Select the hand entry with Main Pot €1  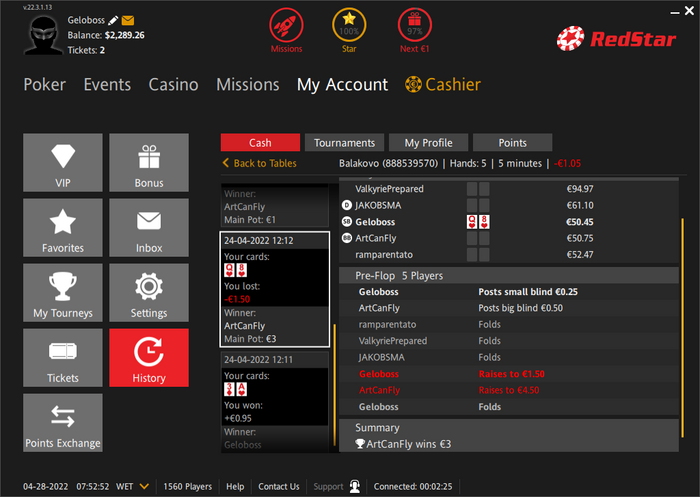click(275, 205)
